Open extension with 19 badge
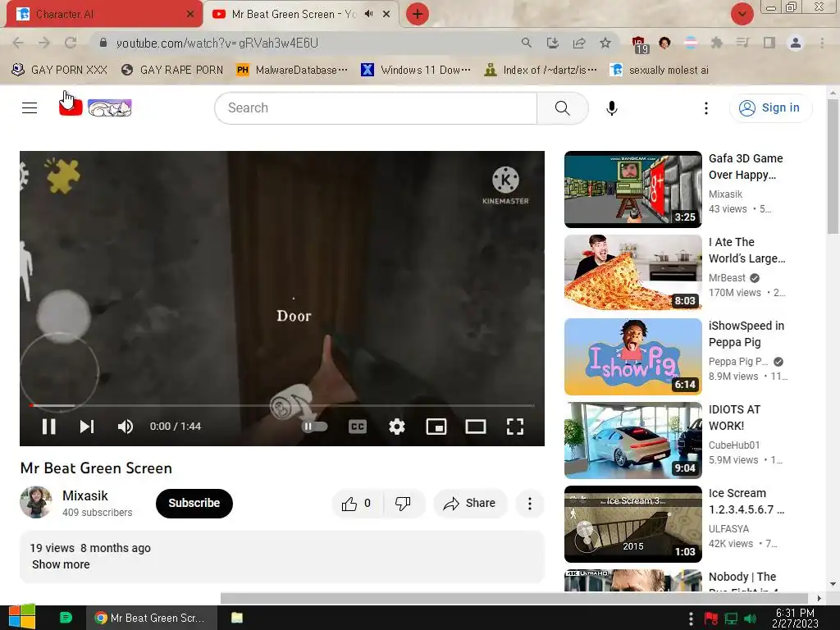 pyautogui.click(x=640, y=45)
